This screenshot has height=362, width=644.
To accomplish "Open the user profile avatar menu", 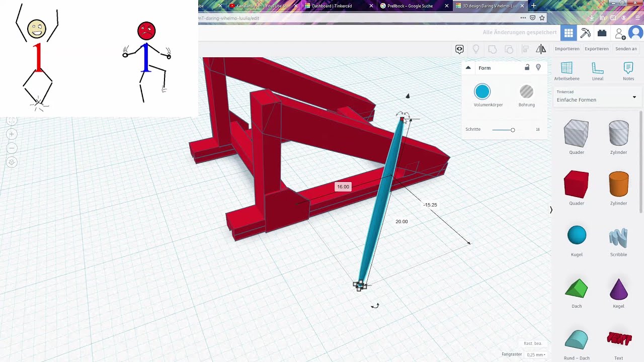I will click(x=636, y=33).
